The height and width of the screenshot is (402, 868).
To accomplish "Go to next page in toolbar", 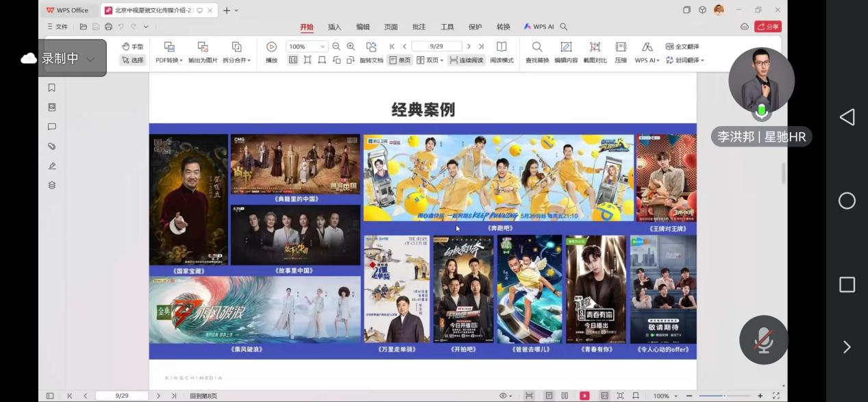I will click(469, 47).
